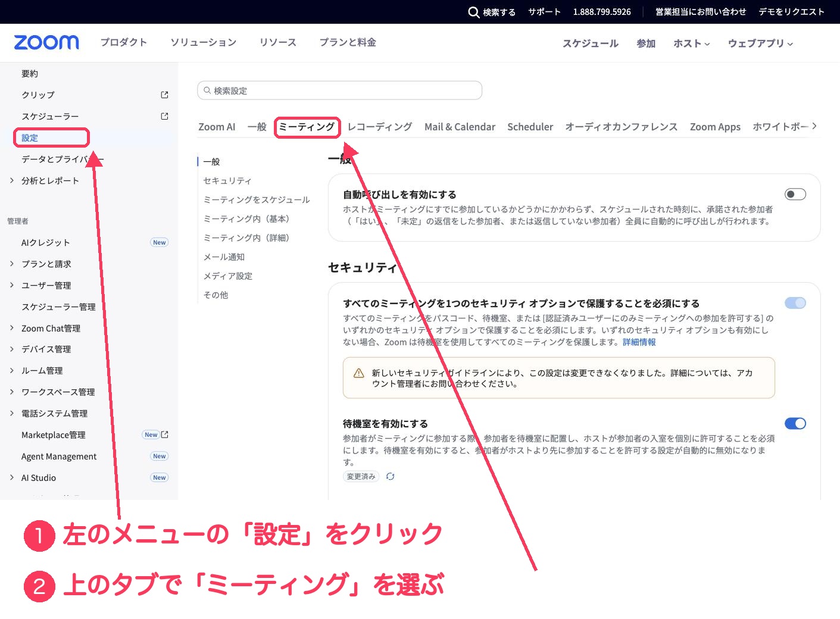Open the オーディオカンファレンス tab
The image size is (840, 619).
(x=622, y=127)
